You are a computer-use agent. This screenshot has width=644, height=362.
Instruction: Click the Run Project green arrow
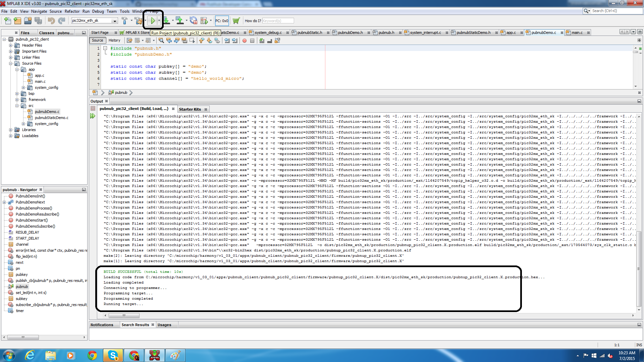153,21
